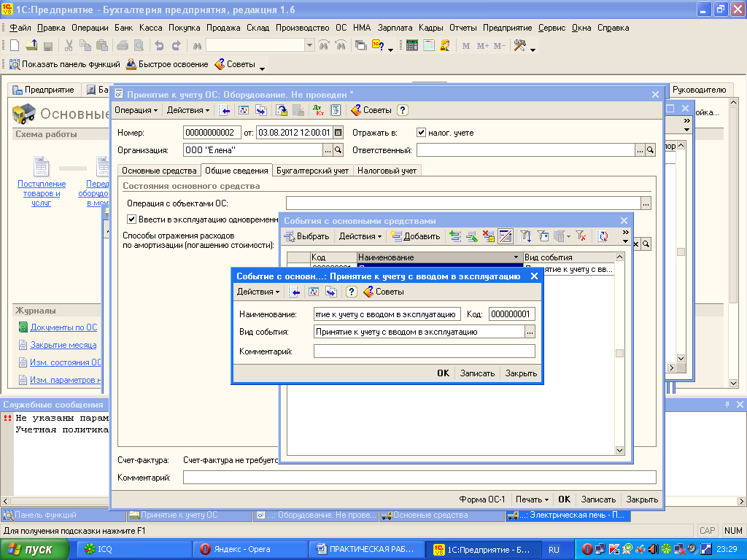Click the edit item icon in События toolbar

(472, 236)
